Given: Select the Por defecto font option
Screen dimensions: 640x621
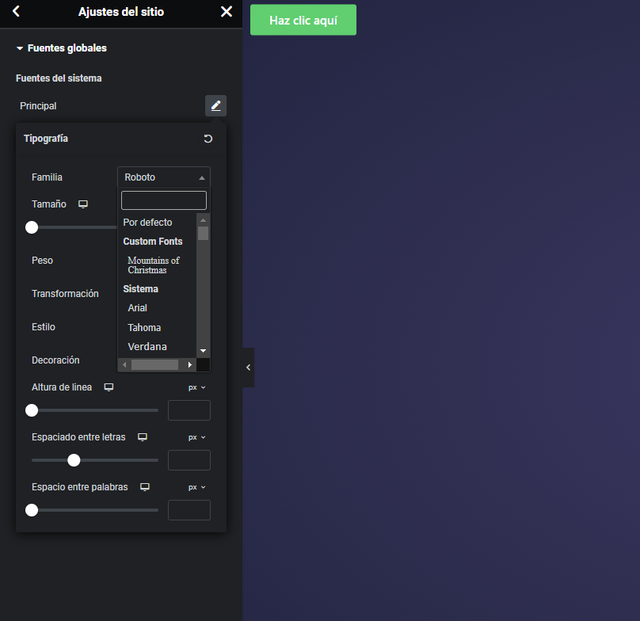Looking at the screenshot, I should 147,223.
